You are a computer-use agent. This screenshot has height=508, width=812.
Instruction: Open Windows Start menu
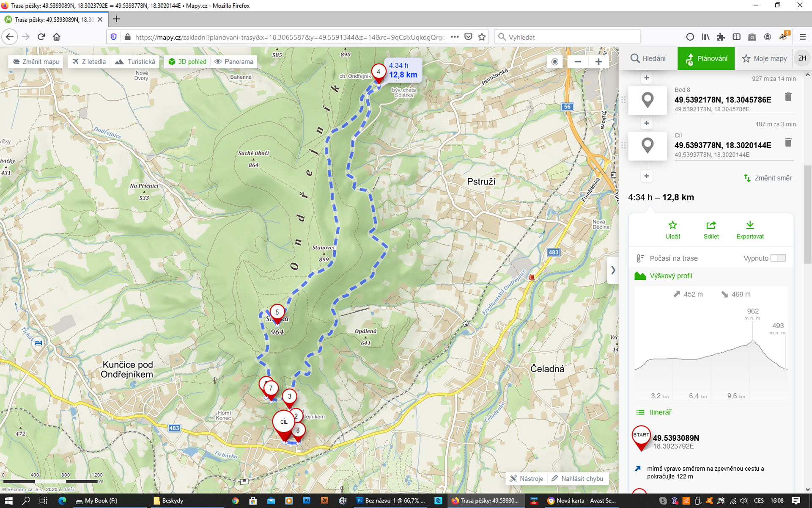point(8,500)
